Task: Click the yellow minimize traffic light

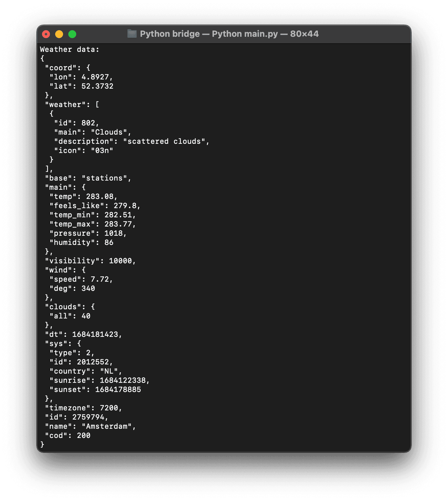Action: (x=59, y=33)
